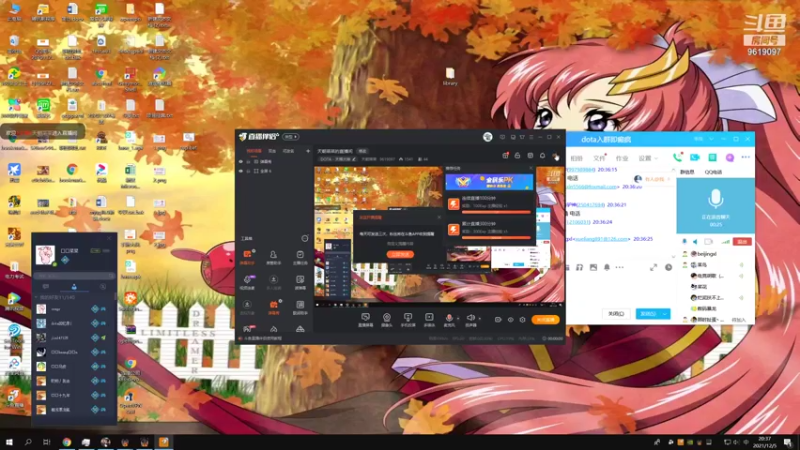Add phone screen-cast source from bottom toolbar
Image resolution: width=800 pixels, height=450 pixels.
[x=408, y=320]
